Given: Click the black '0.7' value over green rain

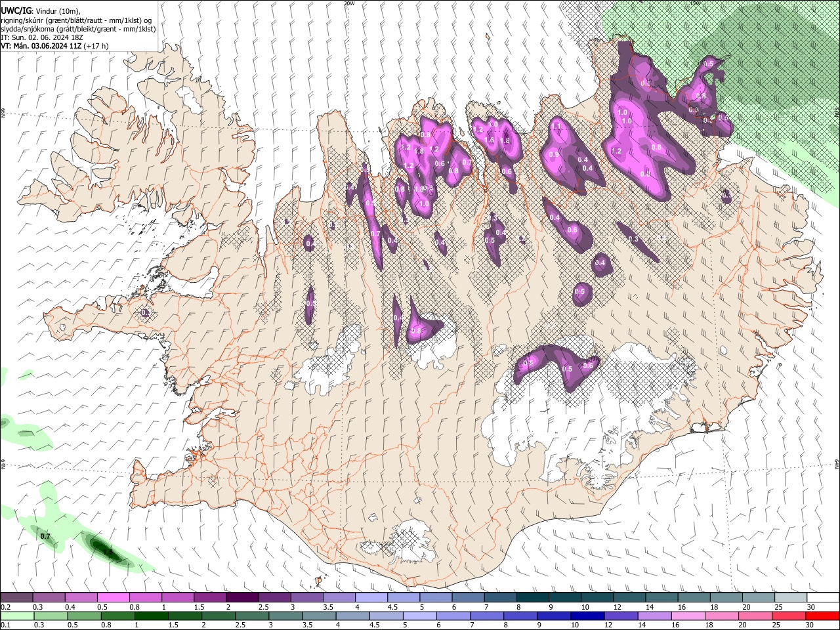Looking at the screenshot, I should (45, 537).
